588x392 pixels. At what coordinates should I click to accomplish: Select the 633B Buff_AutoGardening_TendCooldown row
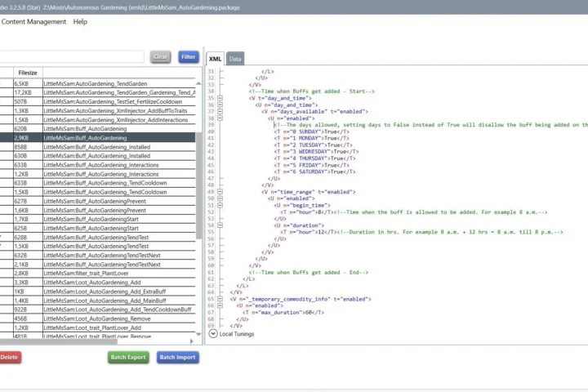tap(97, 183)
